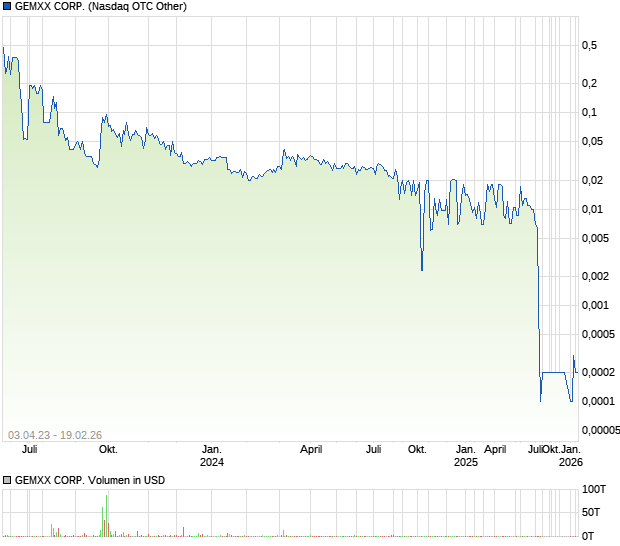Image resolution: width=620 pixels, height=546 pixels.
Task: Click the 0T volume axis label
Action: point(588,537)
